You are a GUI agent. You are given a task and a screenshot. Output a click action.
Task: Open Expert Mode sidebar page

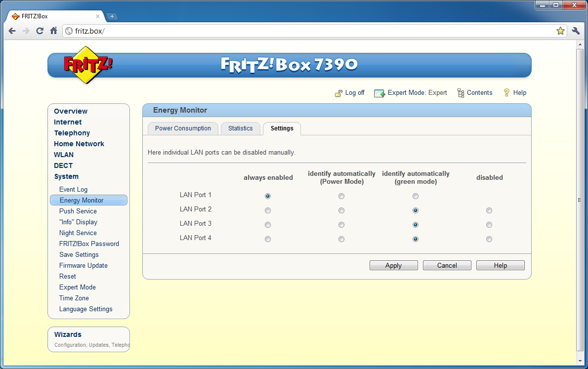[77, 287]
